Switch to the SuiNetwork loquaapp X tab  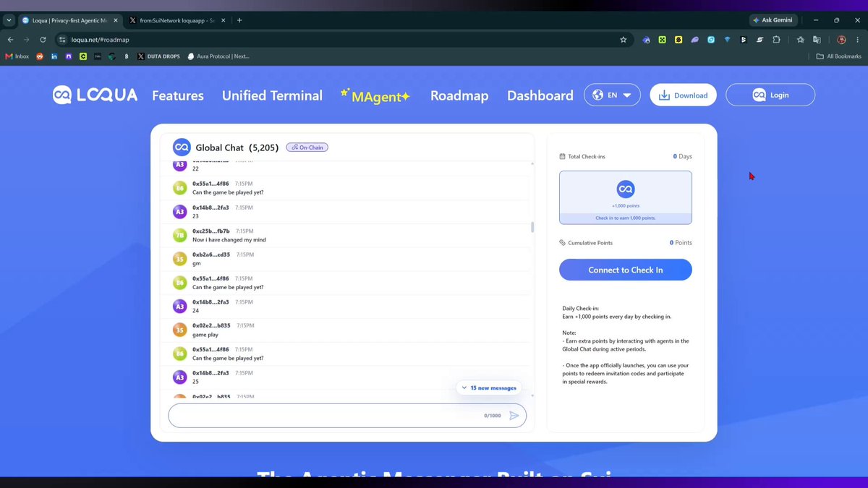click(x=176, y=20)
